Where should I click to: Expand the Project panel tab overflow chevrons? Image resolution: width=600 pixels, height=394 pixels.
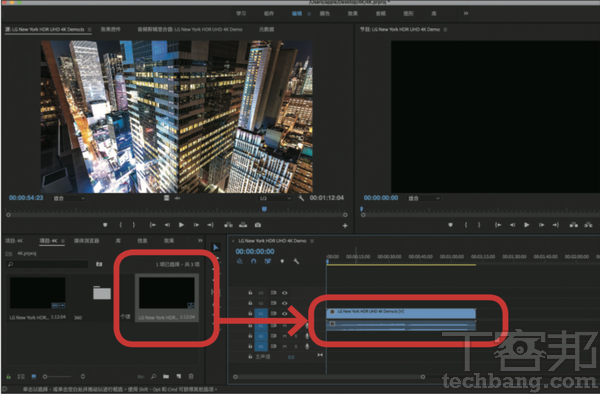[200, 241]
